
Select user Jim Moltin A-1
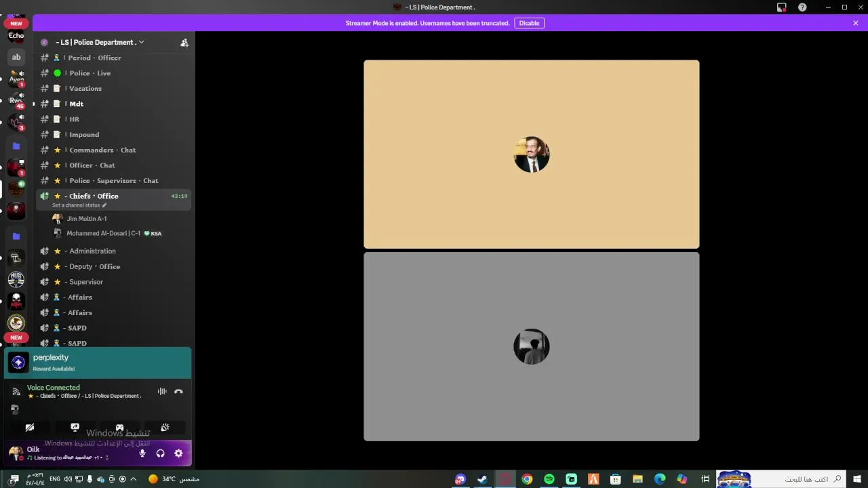click(87, 219)
